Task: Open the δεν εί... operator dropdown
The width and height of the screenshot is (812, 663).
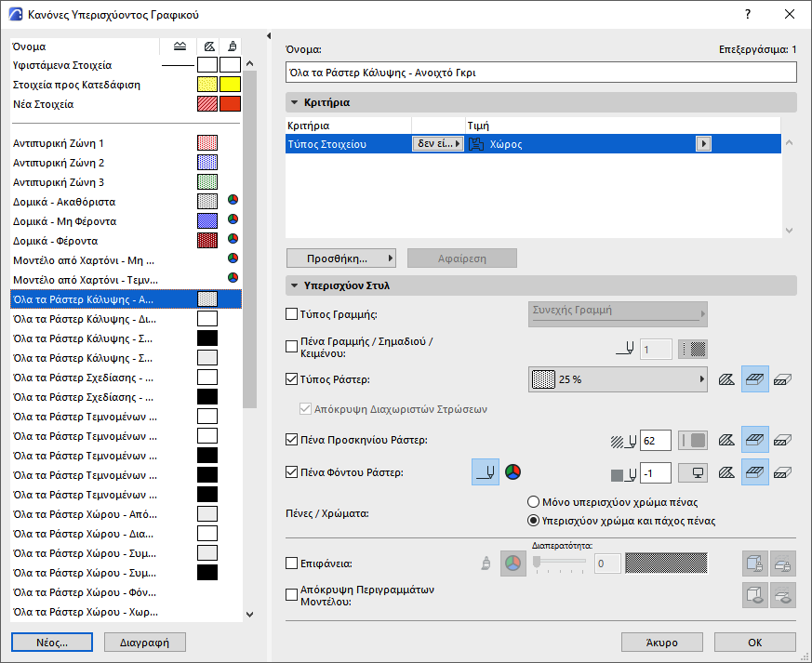Action: (x=437, y=143)
